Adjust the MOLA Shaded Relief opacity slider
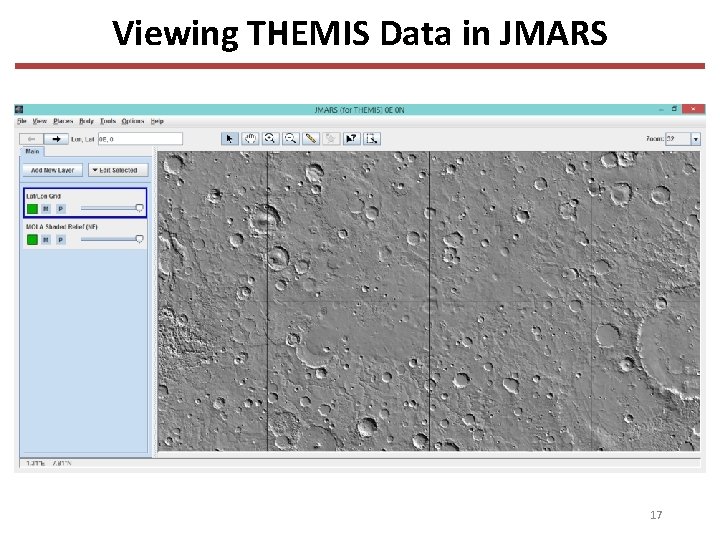The height and width of the screenshot is (540, 720). (112, 239)
